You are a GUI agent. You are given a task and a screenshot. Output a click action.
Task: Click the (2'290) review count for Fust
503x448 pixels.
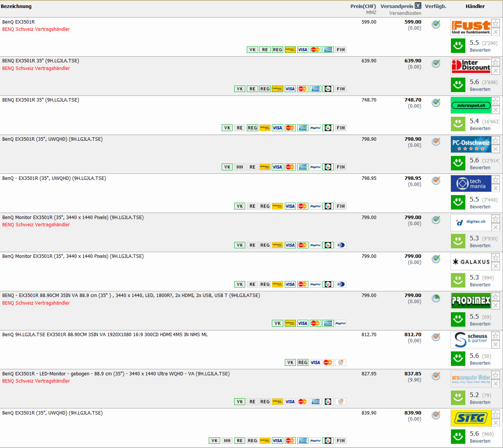pos(490,43)
